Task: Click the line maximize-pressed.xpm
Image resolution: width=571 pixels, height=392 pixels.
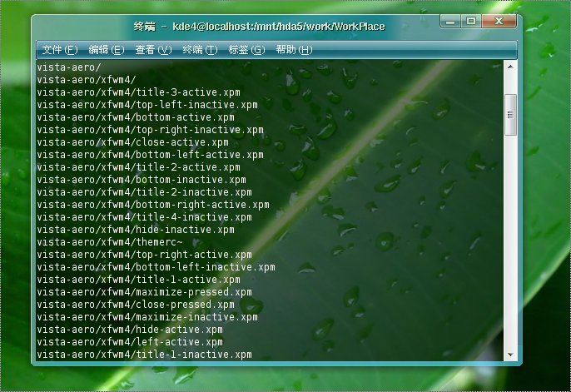Action: pyautogui.click(x=144, y=292)
